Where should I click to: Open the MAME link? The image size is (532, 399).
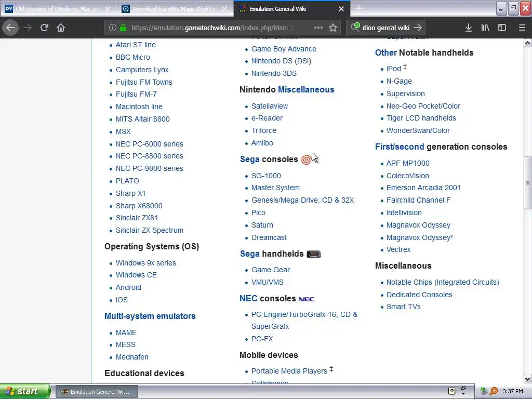pyautogui.click(x=126, y=332)
